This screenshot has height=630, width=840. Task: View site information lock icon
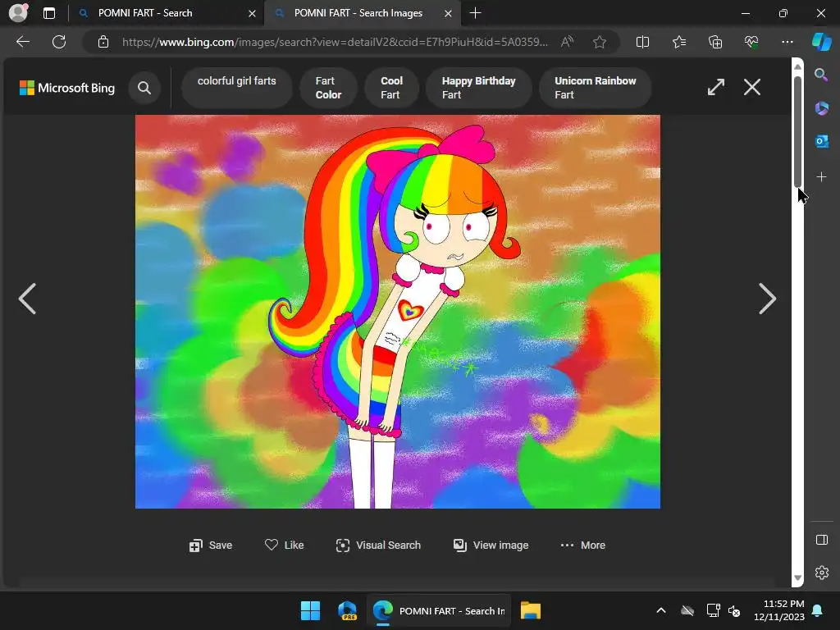click(x=103, y=42)
